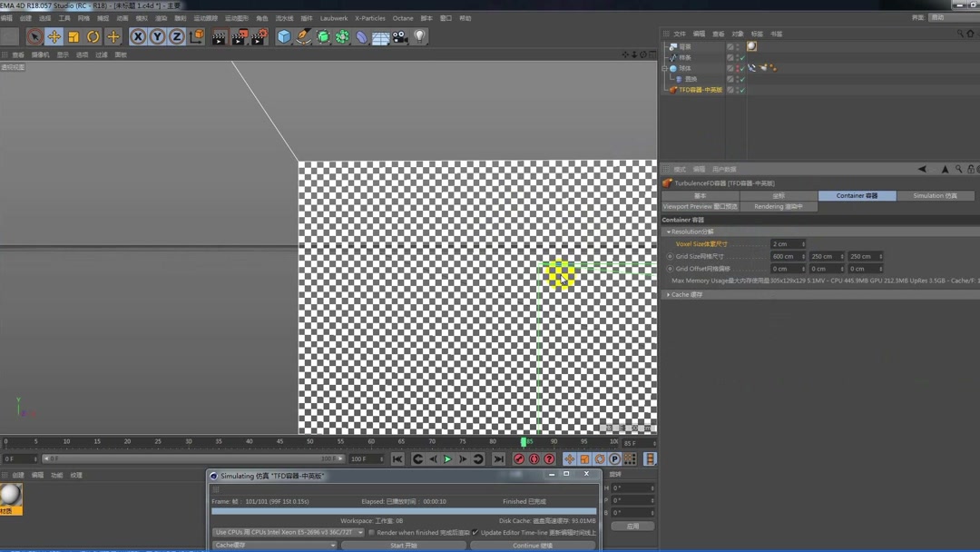Collapse the Resolution分辨 section
This screenshot has height=552, width=980.
[x=670, y=232]
